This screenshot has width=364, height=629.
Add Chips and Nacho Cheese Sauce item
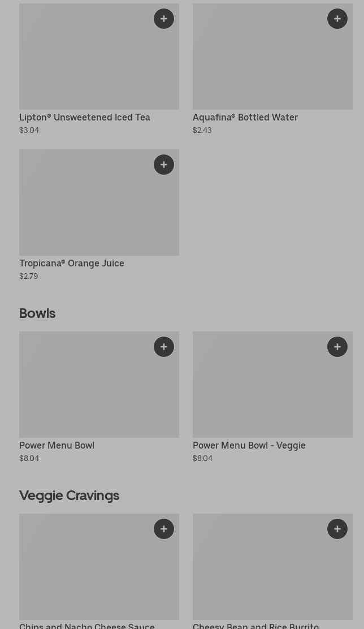tap(164, 529)
